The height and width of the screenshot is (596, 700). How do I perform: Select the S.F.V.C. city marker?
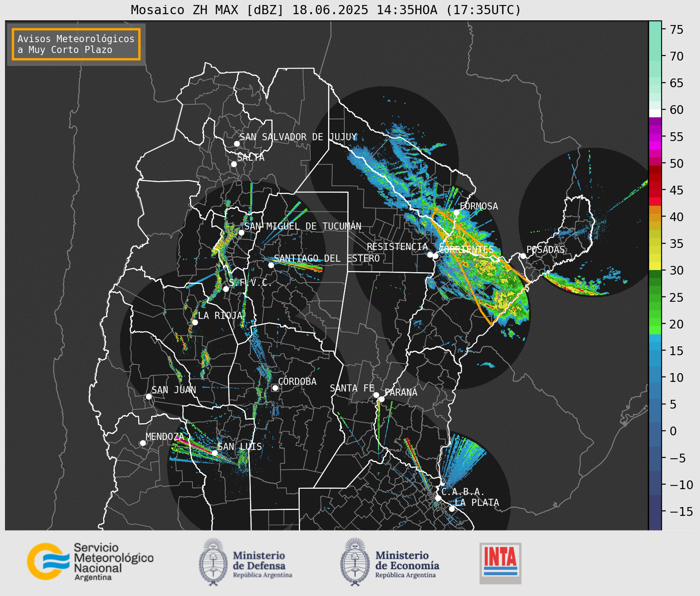pyautogui.click(x=226, y=289)
